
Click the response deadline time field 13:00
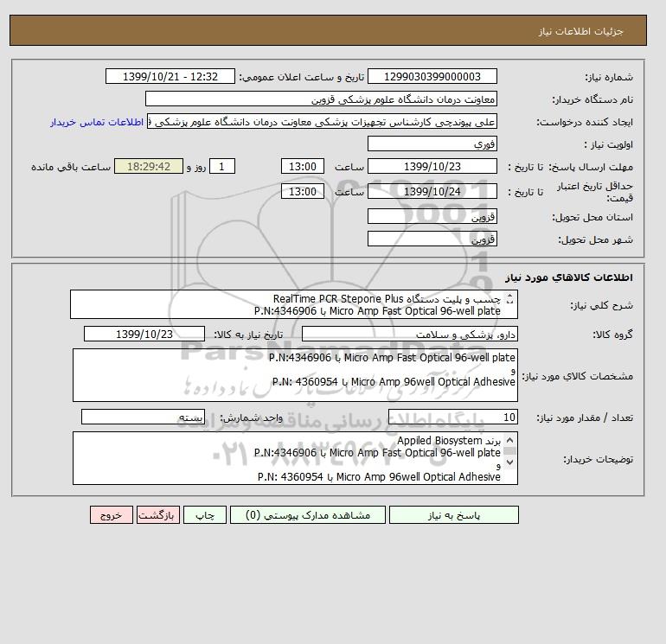click(303, 167)
